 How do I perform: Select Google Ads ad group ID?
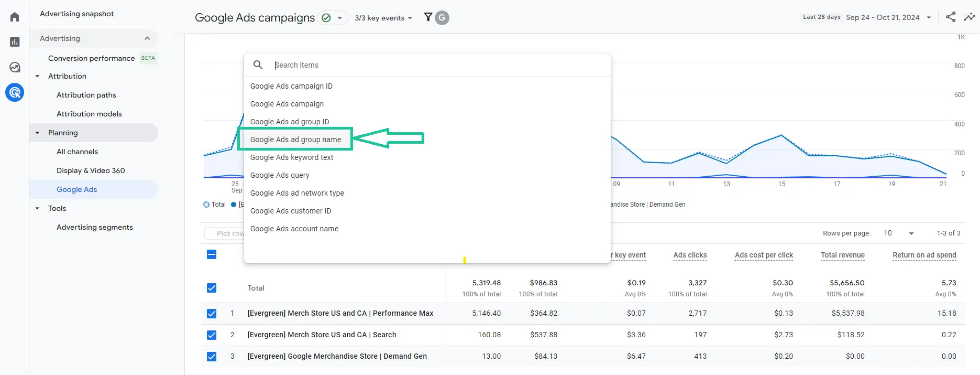(x=290, y=122)
